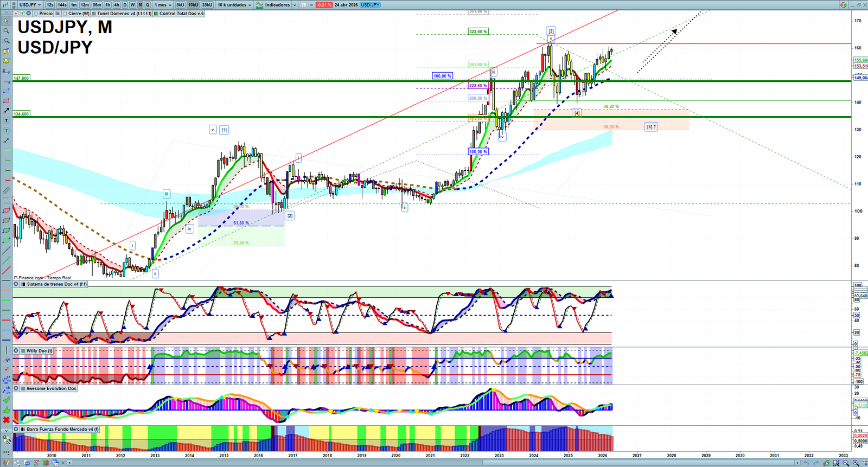868x467 pixels.
Task: Click the horizontal time scrollbar
Action: [434, 463]
